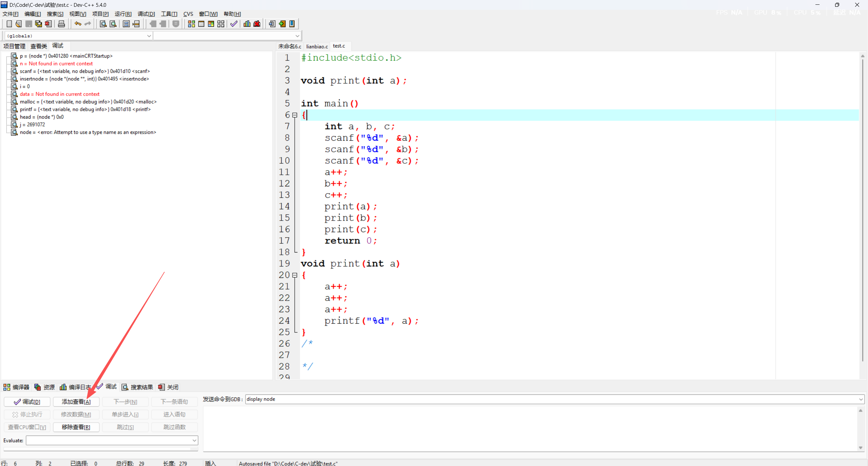Collapse the print function fold at line 20
The width and height of the screenshot is (868, 466).
tap(295, 275)
